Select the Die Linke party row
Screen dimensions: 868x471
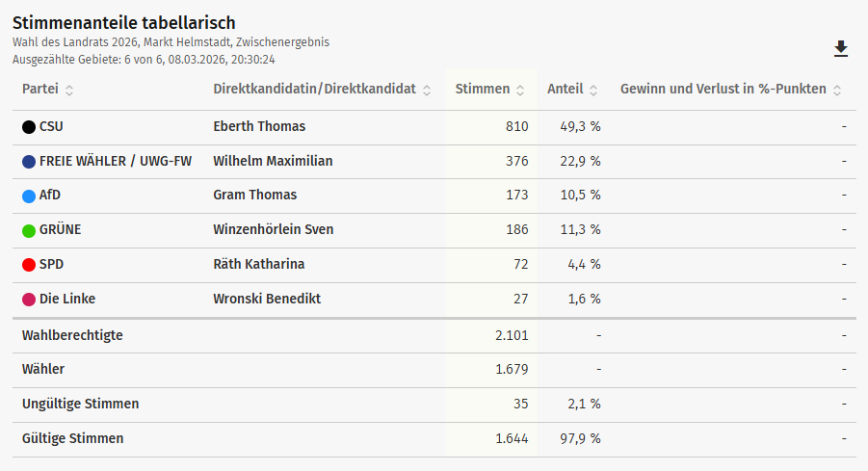(67, 299)
